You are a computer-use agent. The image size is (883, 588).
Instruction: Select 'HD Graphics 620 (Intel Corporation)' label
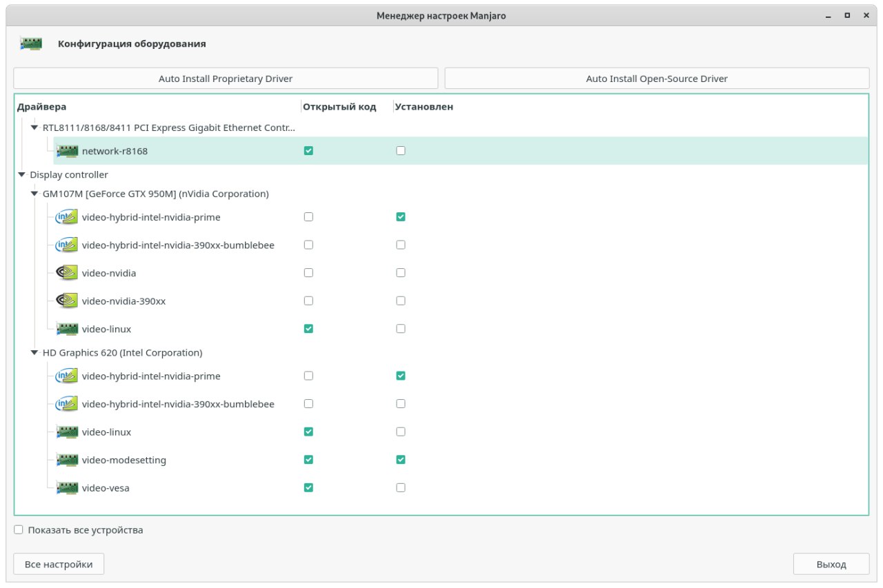click(x=122, y=353)
